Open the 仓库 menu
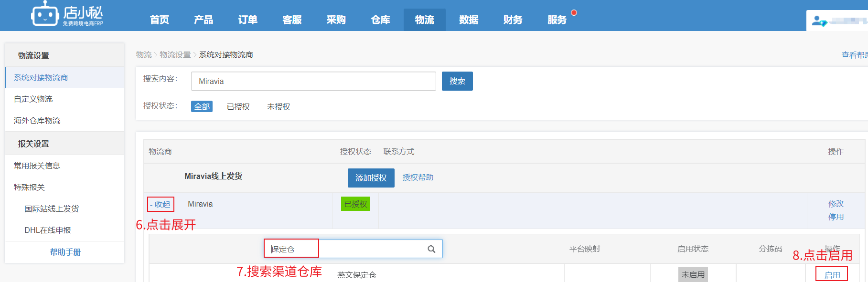868x282 pixels. [x=381, y=20]
